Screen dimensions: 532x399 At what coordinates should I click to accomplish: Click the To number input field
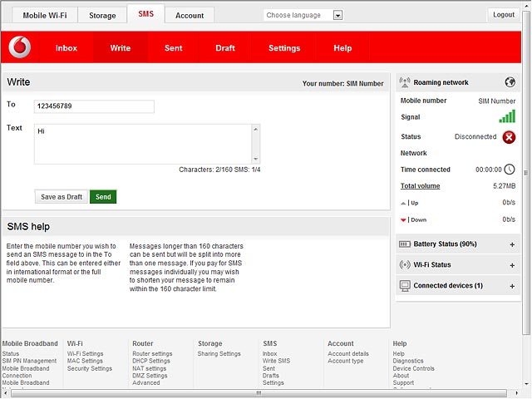[x=94, y=106]
